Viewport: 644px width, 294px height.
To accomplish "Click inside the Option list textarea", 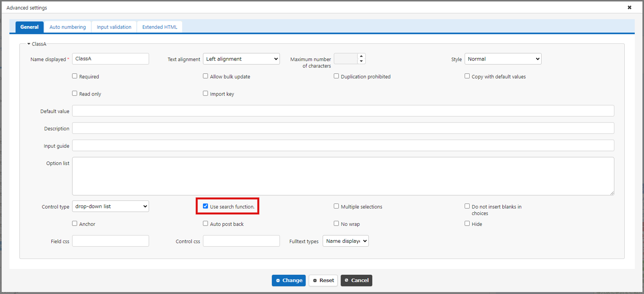I will point(343,176).
